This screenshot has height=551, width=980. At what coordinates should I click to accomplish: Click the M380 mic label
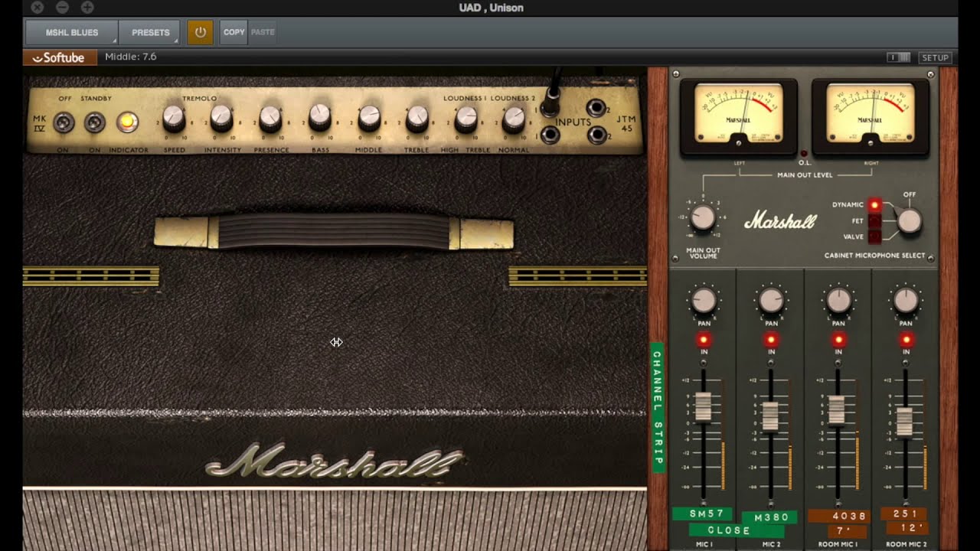769,517
